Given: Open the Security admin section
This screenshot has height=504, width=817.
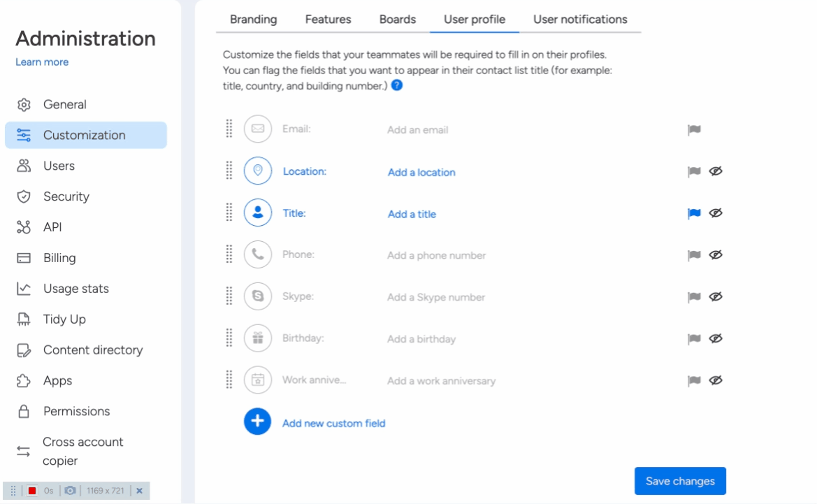Looking at the screenshot, I should pos(66,196).
